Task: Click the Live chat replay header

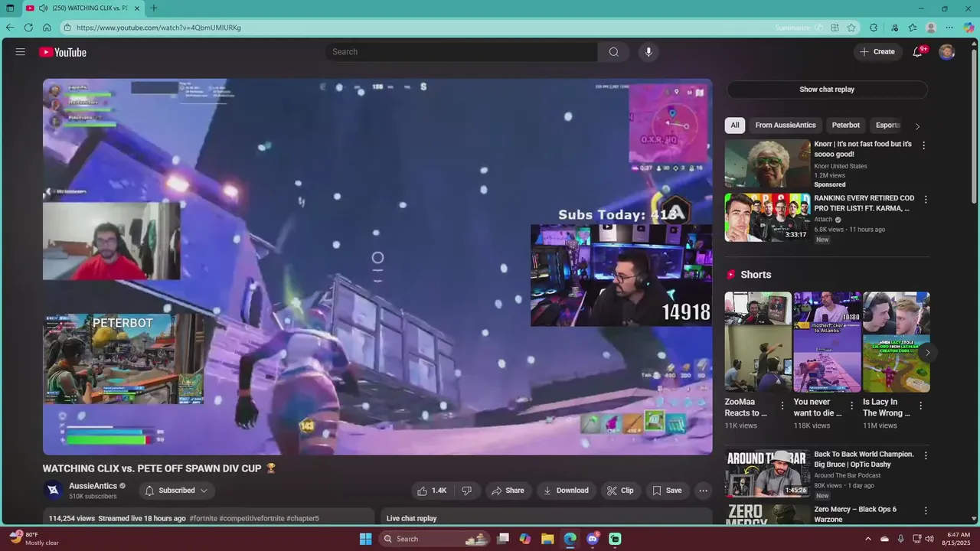Action: (411, 518)
